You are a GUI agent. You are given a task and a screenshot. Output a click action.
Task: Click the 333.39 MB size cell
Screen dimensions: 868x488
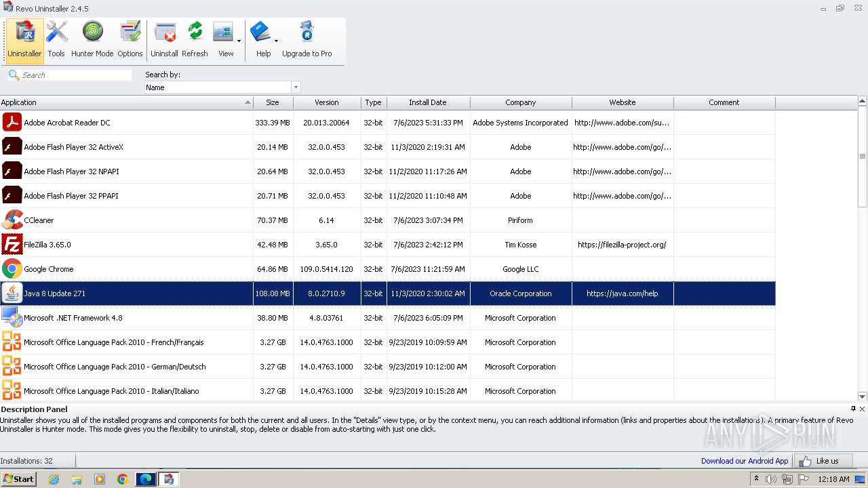[x=273, y=123]
